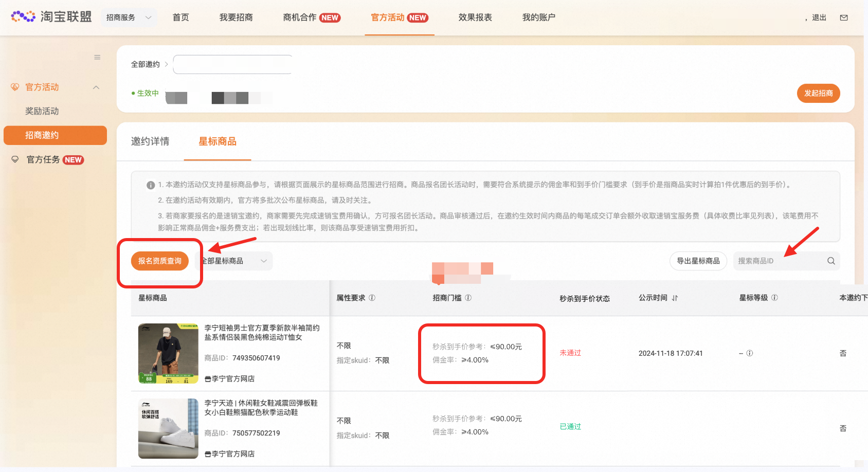
Task: Open the 李宁天迹 休闲鞋 product title
Action: (x=261, y=408)
